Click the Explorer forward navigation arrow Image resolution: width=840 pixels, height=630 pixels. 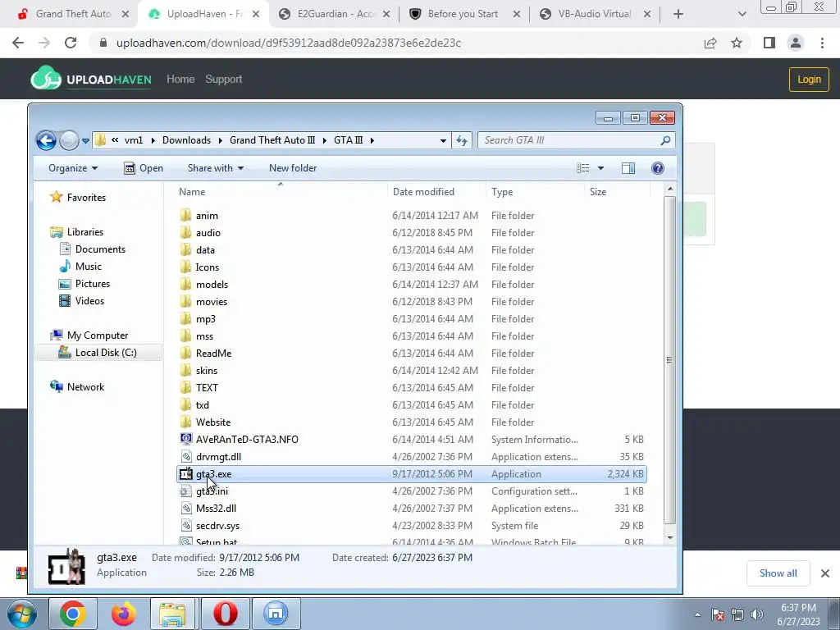click(69, 140)
